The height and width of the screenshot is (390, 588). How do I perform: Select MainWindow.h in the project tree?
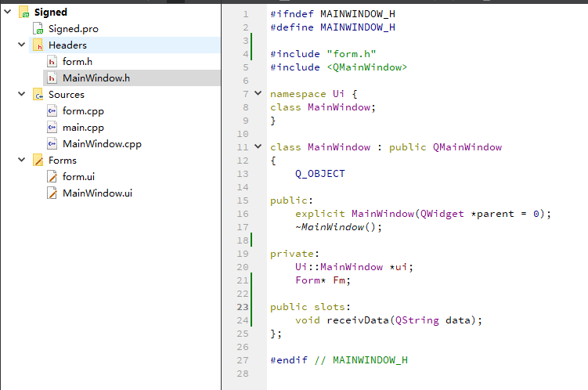pos(96,78)
